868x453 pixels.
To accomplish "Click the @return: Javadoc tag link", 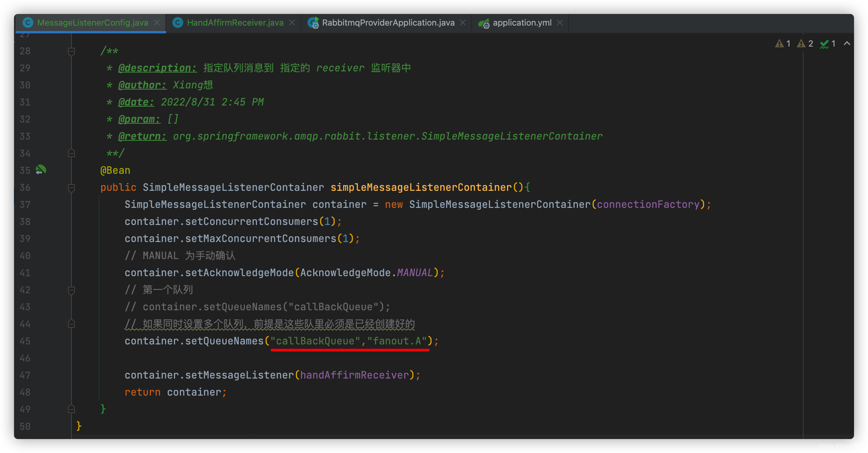I will coord(142,137).
